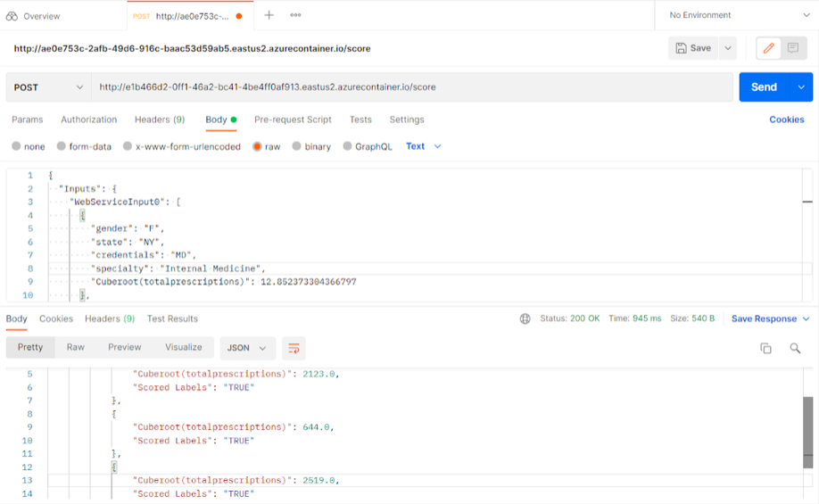Click the saved request URL title
819x504 pixels.
coord(192,48)
